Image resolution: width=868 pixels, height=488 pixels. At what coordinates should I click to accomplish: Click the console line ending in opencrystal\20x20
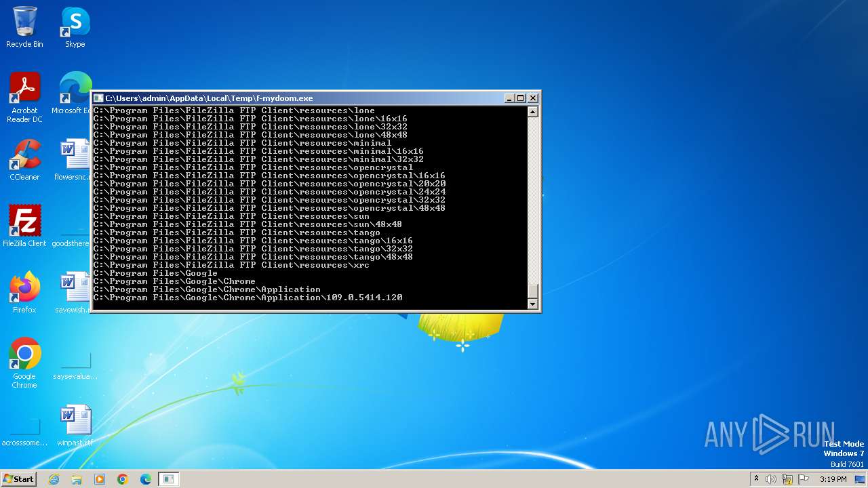click(x=269, y=184)
